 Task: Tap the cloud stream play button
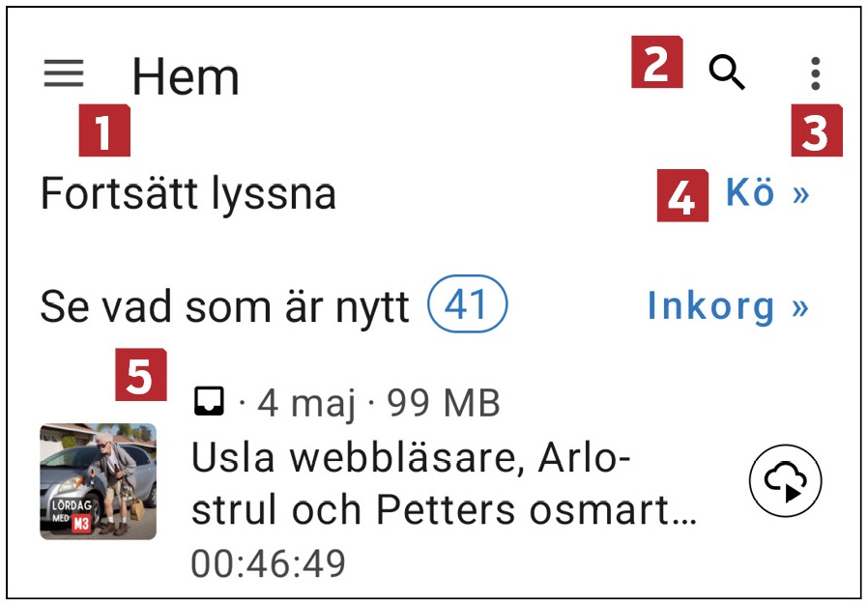[x=785, y=481]
